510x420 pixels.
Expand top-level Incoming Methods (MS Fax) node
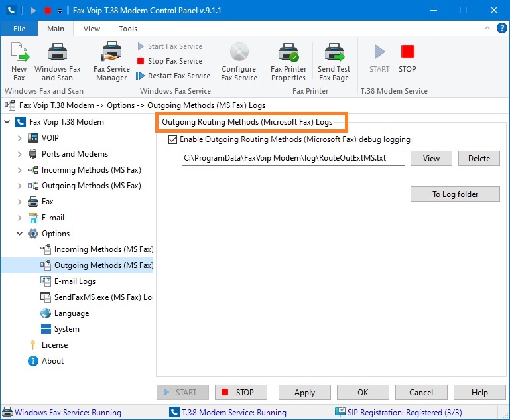click(19, 170)
